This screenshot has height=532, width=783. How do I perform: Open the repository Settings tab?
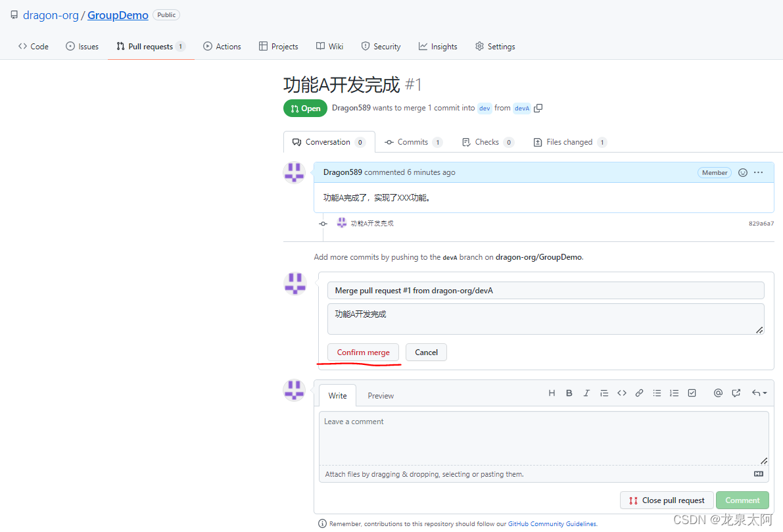[495, 47]
